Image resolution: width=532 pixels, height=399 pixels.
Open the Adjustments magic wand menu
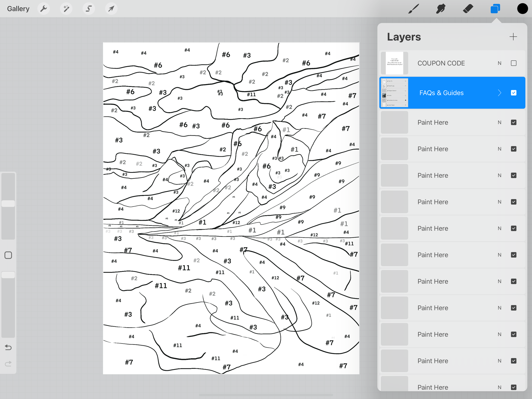[66, 9]
